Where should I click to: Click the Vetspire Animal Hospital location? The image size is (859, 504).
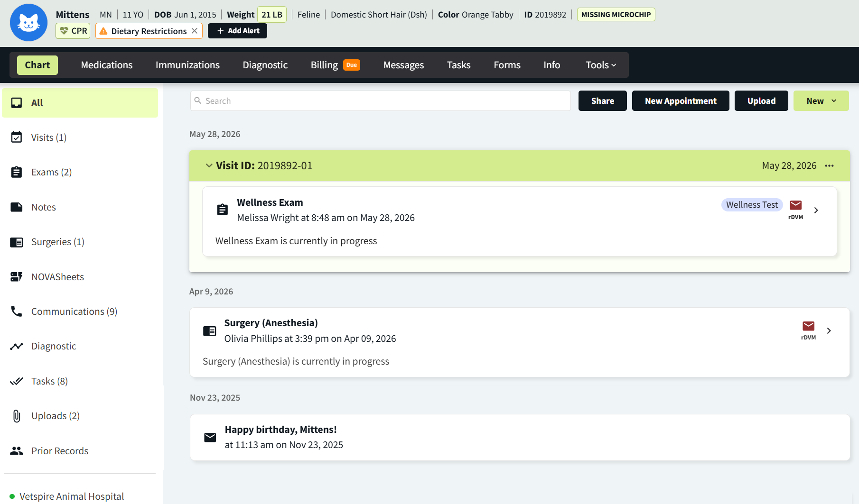72,496
